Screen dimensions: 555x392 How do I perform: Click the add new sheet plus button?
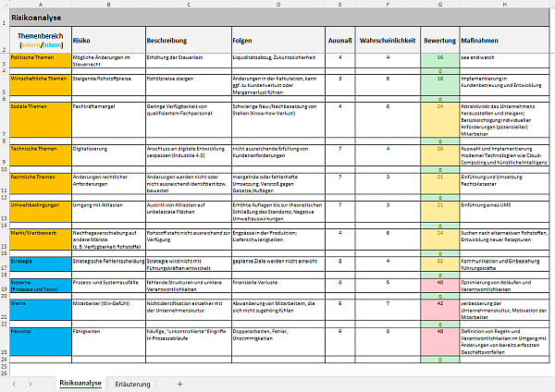tap(179, 382)
